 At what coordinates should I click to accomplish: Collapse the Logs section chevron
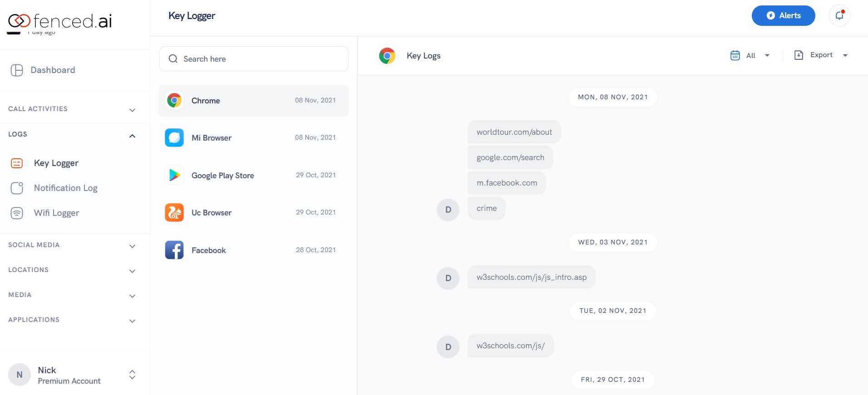coord(132,136)
